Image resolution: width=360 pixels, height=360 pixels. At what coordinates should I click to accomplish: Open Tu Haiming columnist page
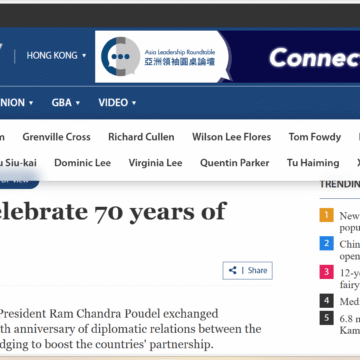(313, 163)
